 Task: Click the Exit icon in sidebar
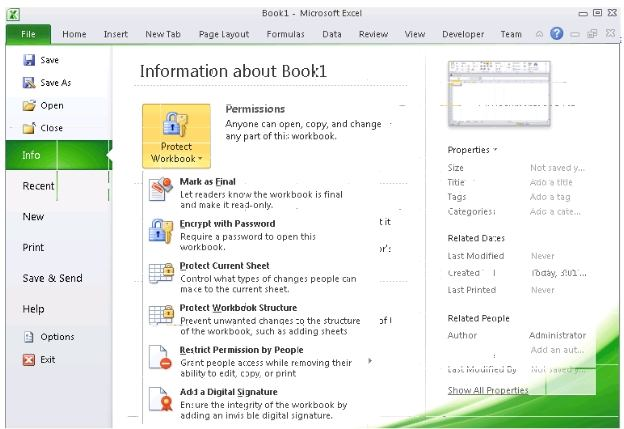coord(29,359)
